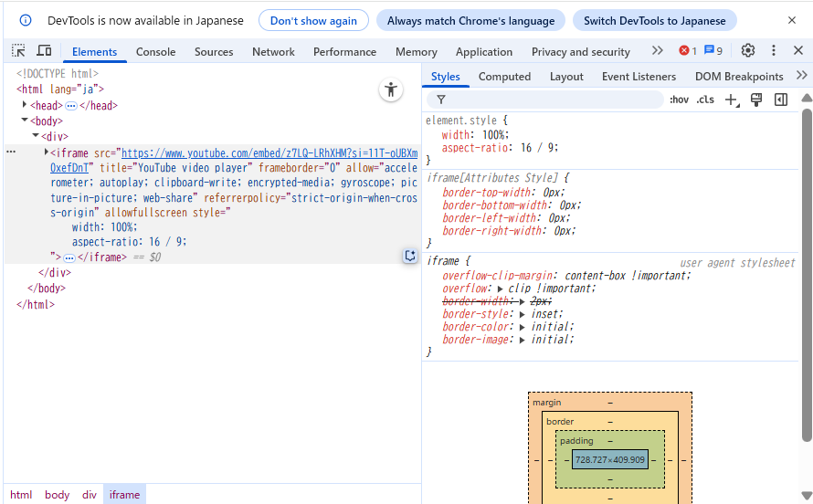Click the accessibility figure icon

(x=391, y=89)
